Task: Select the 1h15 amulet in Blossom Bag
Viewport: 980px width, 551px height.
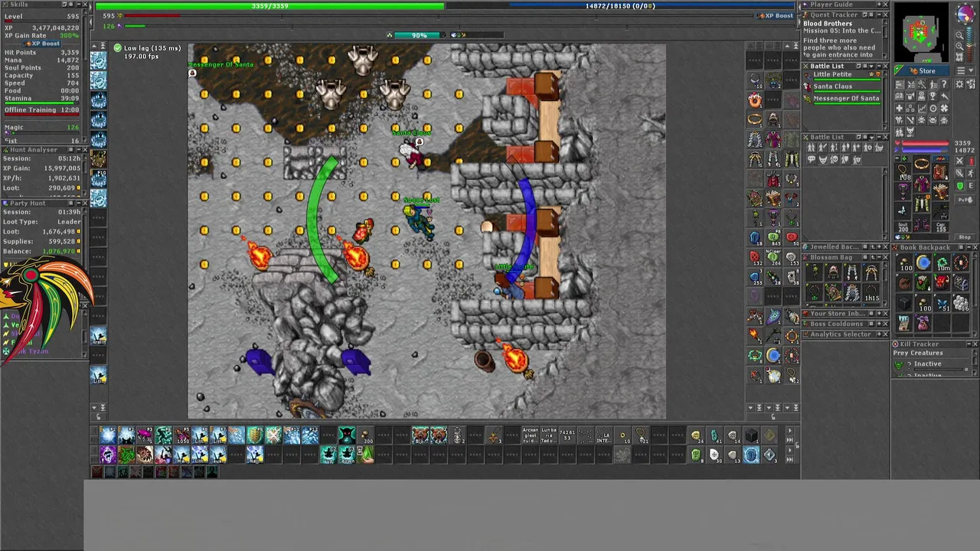Action: (x=872, y=292)
